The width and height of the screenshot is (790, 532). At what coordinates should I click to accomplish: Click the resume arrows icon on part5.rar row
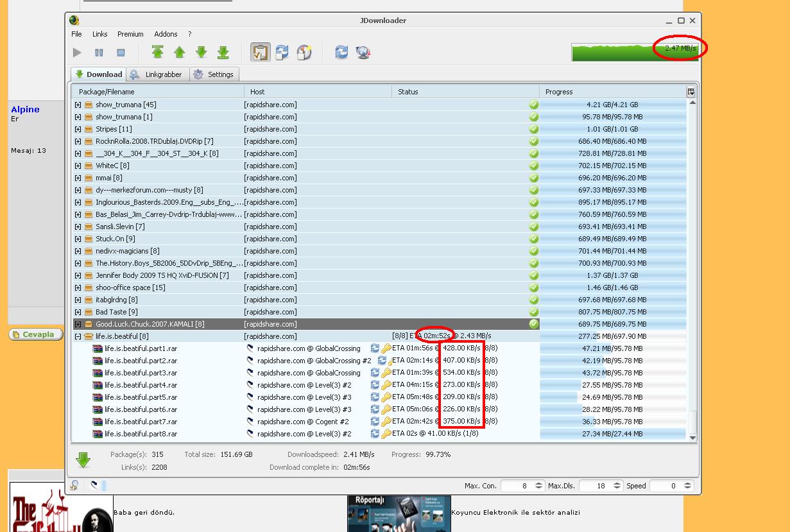[x=375, y=397]
